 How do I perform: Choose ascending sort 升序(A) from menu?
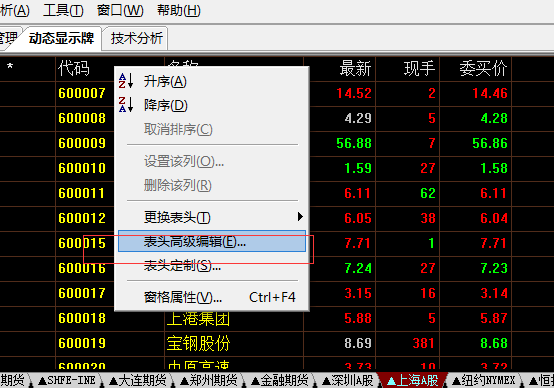coord(211,81)
